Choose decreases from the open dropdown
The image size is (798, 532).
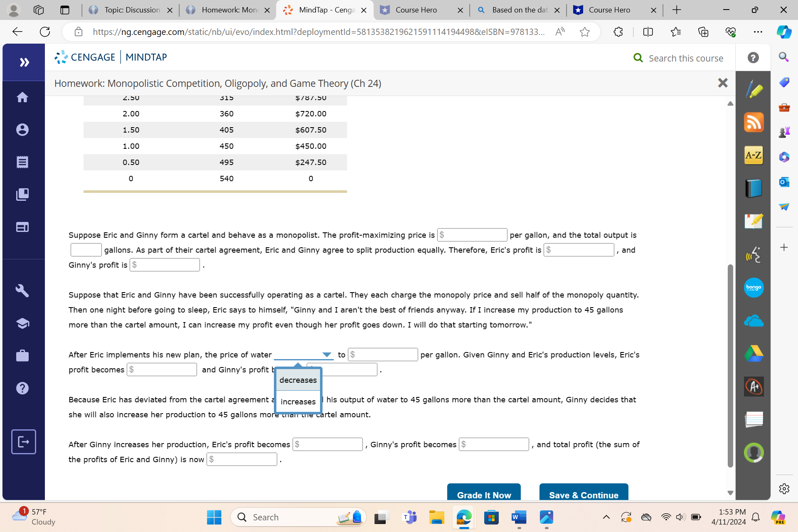pos(298,380)
